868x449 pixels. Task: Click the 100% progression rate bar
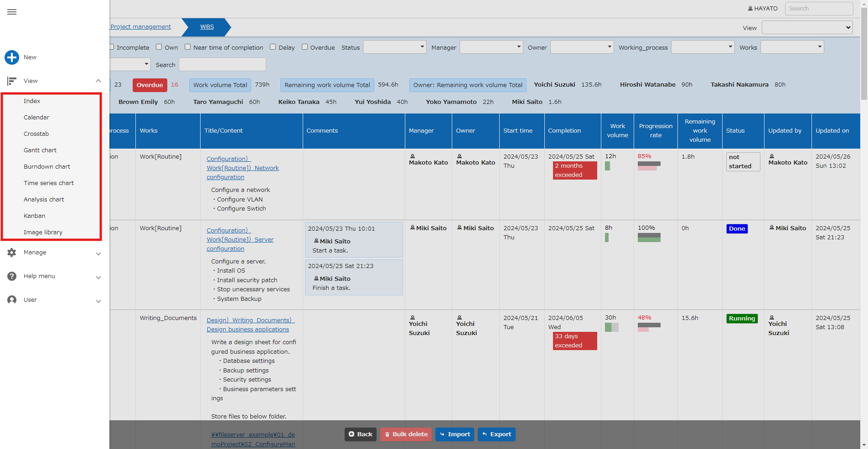click(x=649, y=237)
